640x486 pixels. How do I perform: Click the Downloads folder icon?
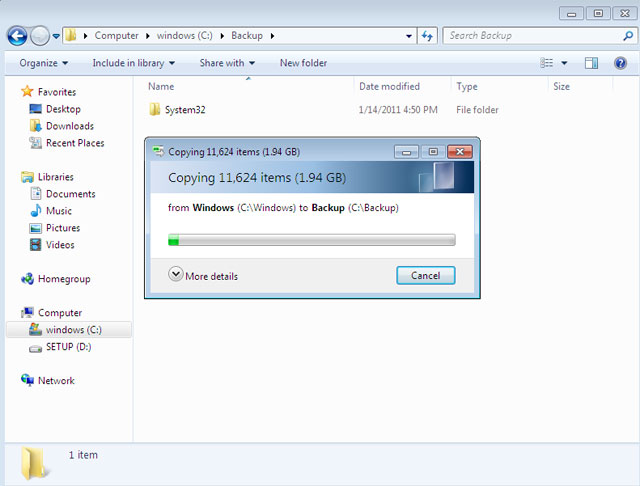pos(36,126)
